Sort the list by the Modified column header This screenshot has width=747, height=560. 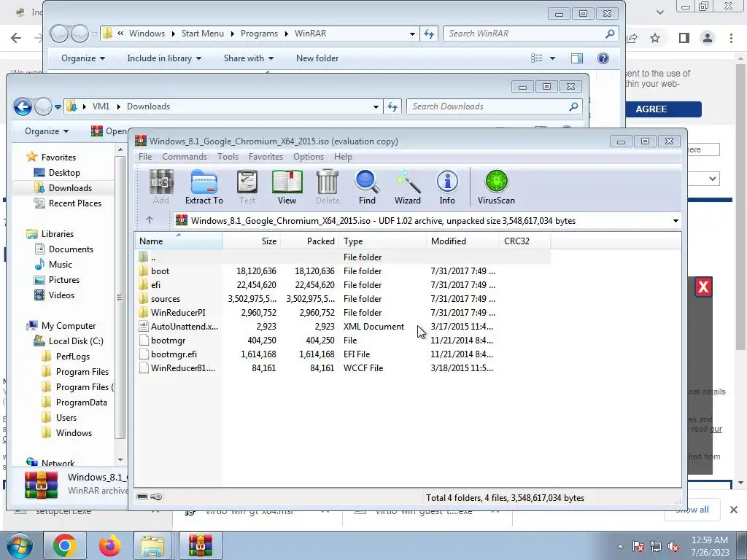[462, 241]
